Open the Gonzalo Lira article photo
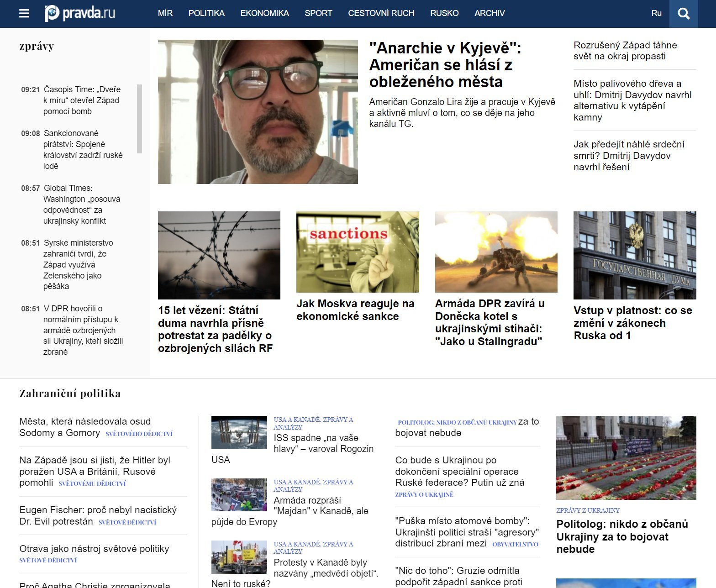Image resolution: width=716 pixels, height=588 pixels. pyautogui.click(x=258, y=112)
